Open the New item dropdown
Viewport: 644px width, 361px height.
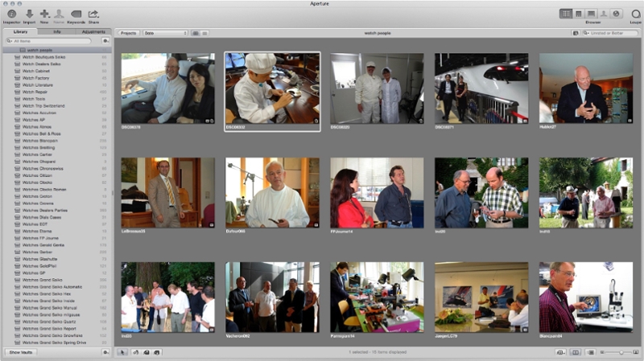44,14
